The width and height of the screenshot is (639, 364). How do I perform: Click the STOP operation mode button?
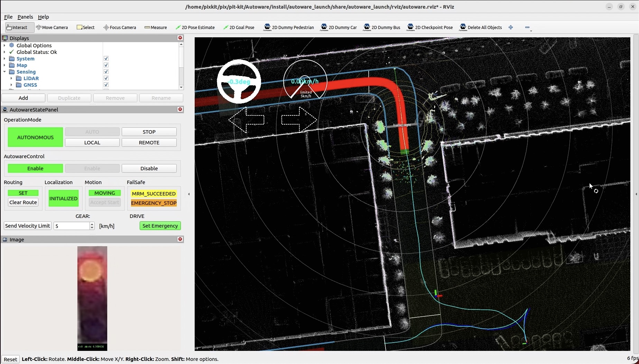(x=149, y=132)
